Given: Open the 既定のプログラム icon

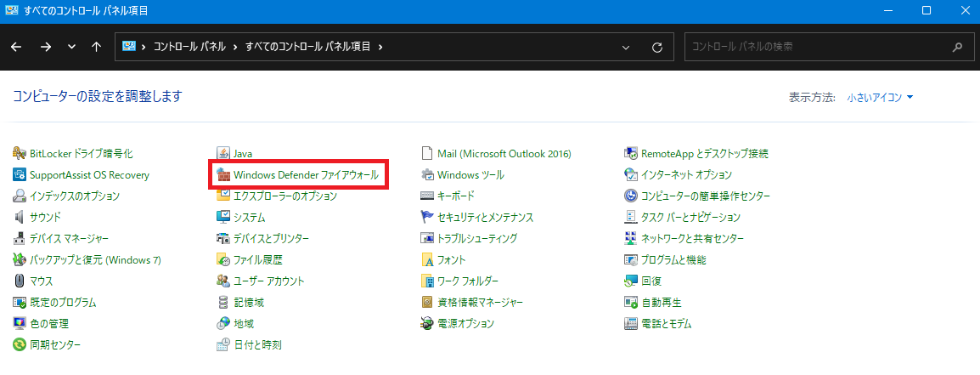Looking at the screenshot, I should point(19,303).
